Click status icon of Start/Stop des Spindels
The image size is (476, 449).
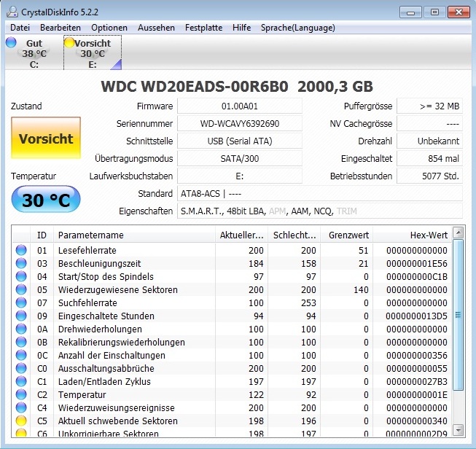21,276
